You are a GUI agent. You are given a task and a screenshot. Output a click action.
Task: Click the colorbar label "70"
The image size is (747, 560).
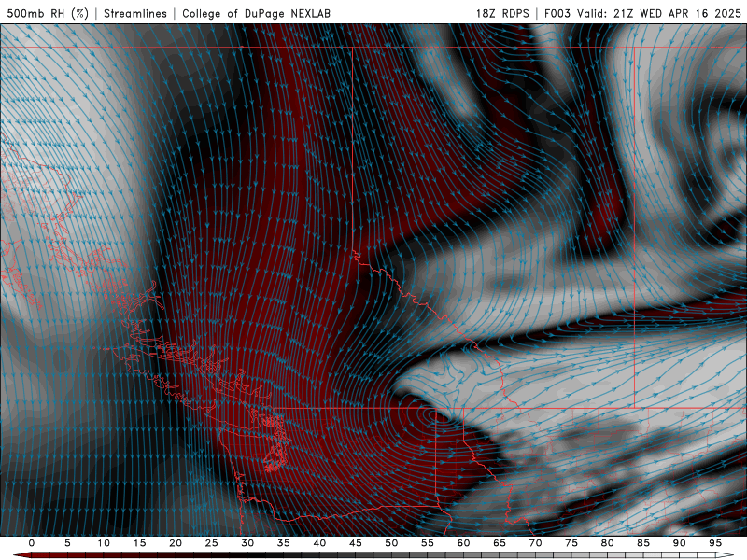[x=535, y=543]
